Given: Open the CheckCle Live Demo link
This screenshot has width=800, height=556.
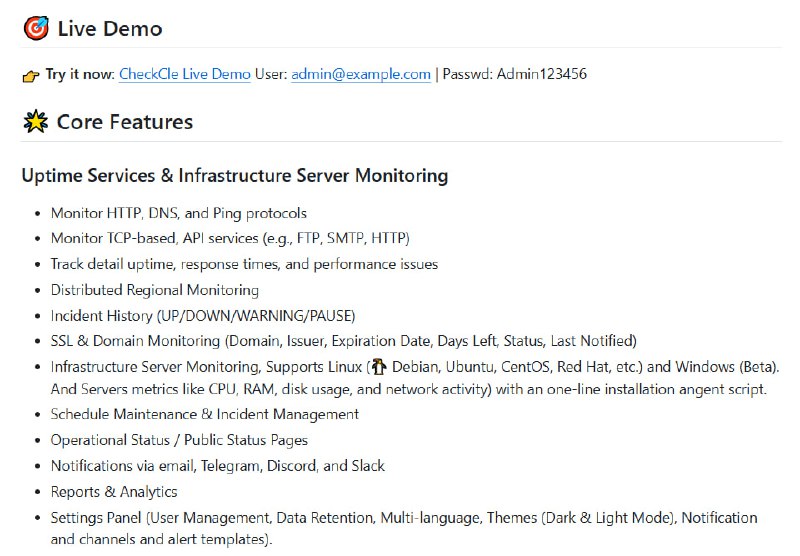Looking at the screenshot, I should (x=185, y=74).
